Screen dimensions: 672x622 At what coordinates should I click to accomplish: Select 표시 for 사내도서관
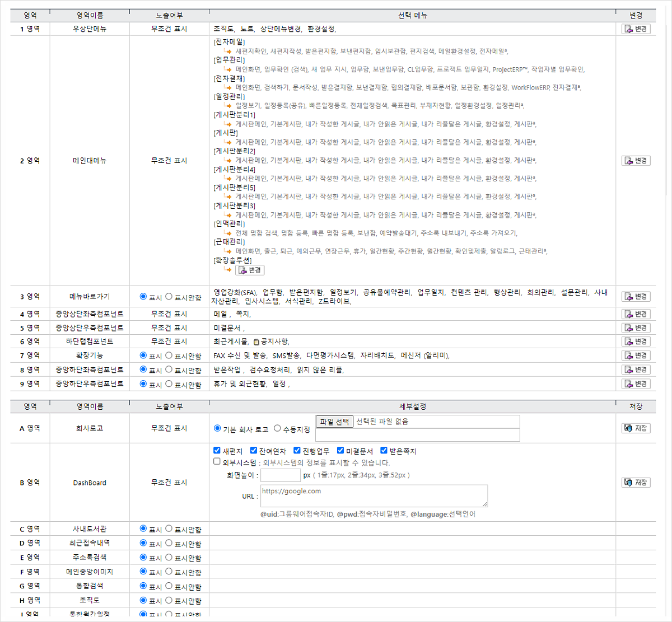[x=143, y=529]
